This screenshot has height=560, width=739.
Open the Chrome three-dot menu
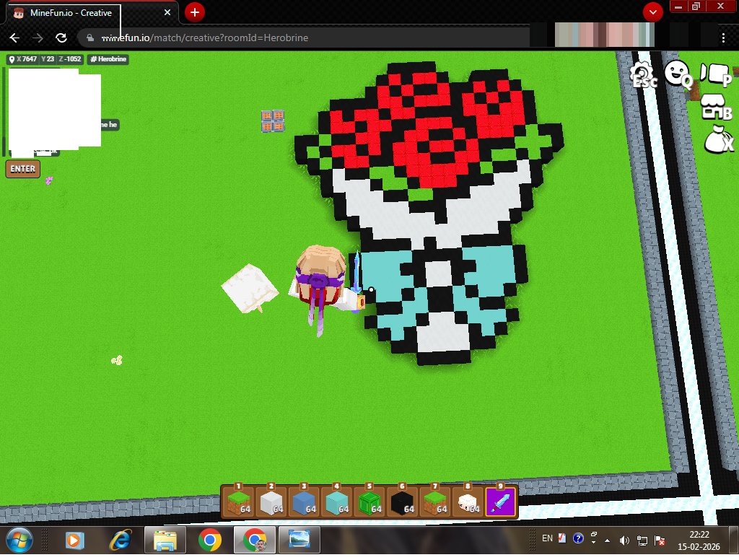tap(723, 38)
